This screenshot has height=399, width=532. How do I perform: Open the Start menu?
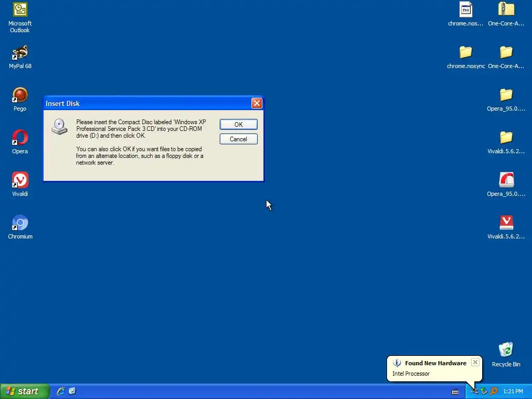click(x=24, y=391)
